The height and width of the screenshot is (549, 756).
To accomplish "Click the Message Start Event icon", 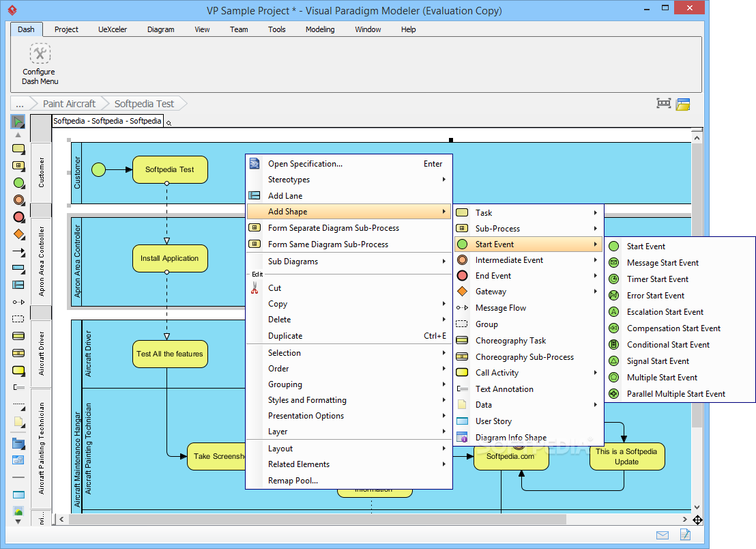I will pos(614,263).
